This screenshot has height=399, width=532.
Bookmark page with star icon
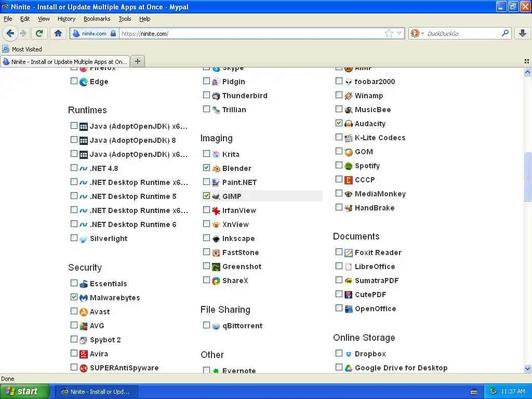[389, 33]
